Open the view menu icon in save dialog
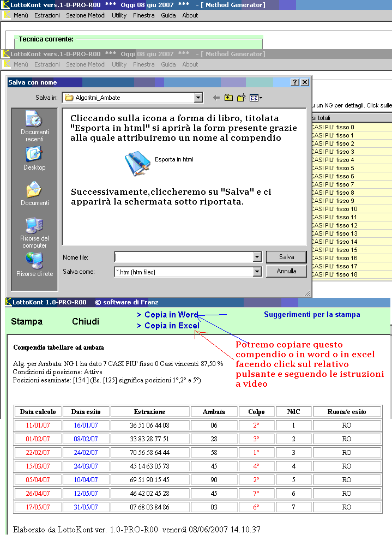 click(x=256, y=98)
